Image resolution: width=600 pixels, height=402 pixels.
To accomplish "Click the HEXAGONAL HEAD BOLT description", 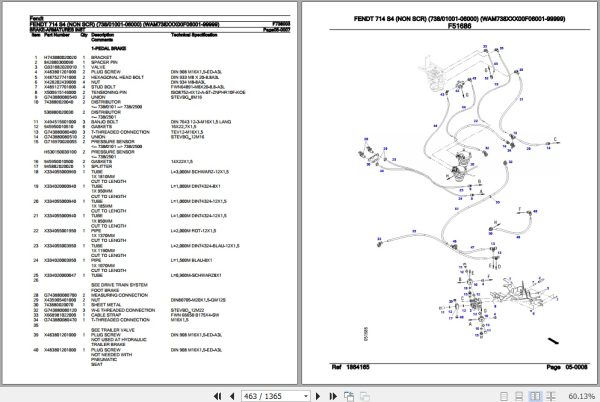I will pyautogui.click(x=117, y=77).
